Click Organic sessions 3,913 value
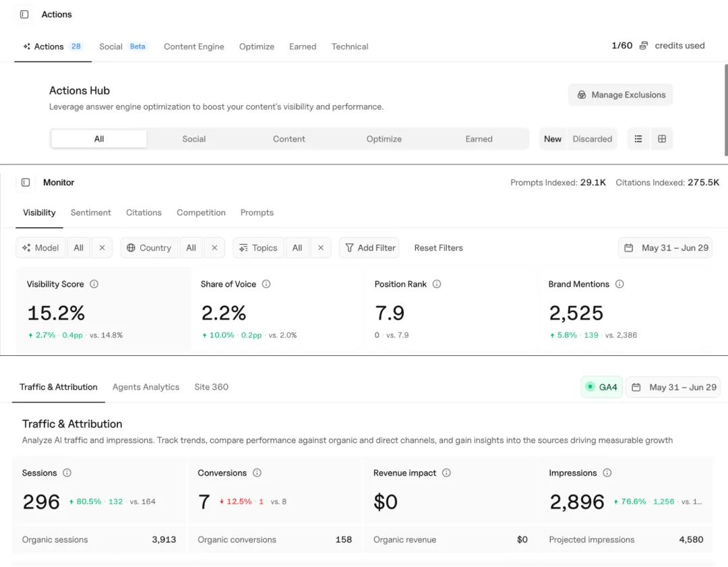The image size is (728, 567). (164, 539)
